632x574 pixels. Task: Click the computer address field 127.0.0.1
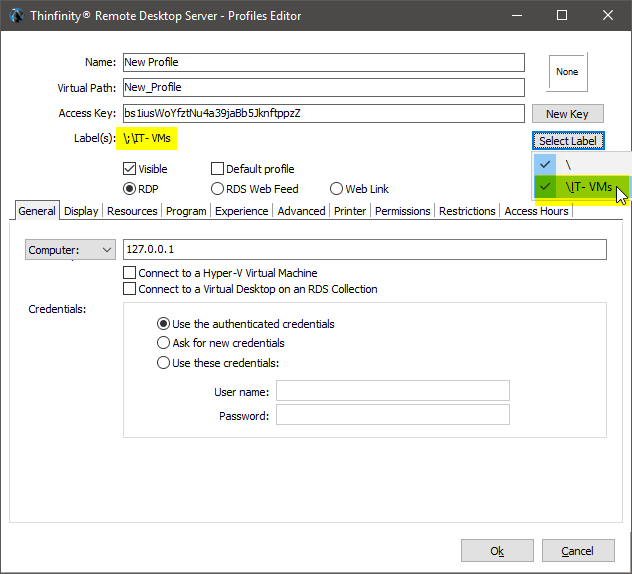coord(365,250)
